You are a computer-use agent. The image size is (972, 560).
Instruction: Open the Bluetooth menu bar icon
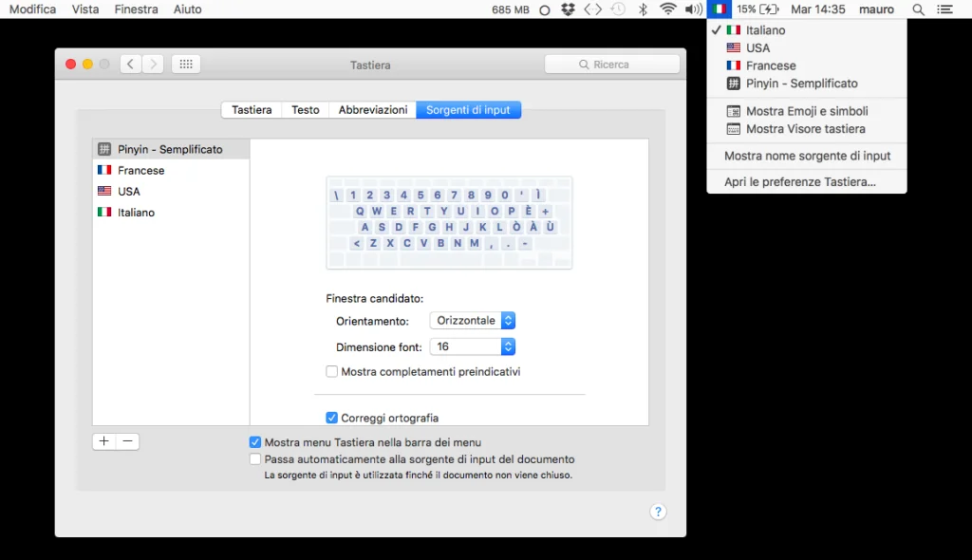pyautogui.click(x=644, y=9)
